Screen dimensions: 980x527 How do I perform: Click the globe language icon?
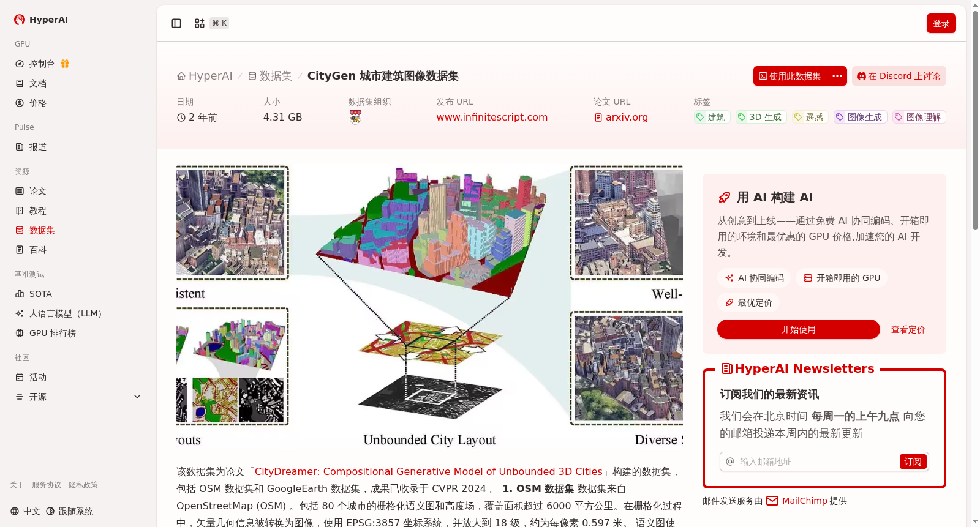coord(15,511)
